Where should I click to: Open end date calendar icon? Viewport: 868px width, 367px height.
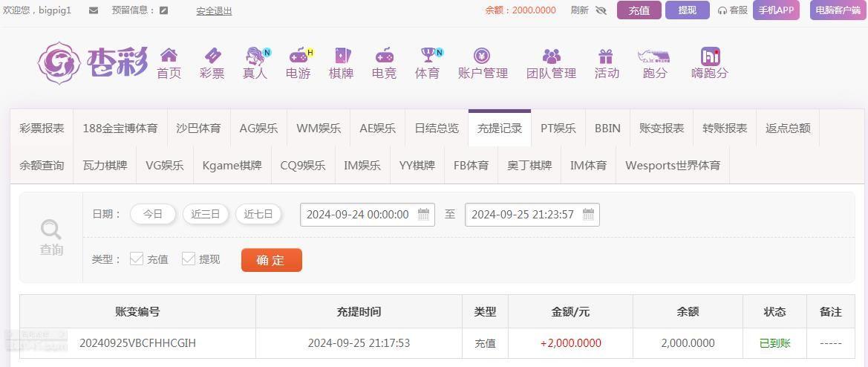589,215
